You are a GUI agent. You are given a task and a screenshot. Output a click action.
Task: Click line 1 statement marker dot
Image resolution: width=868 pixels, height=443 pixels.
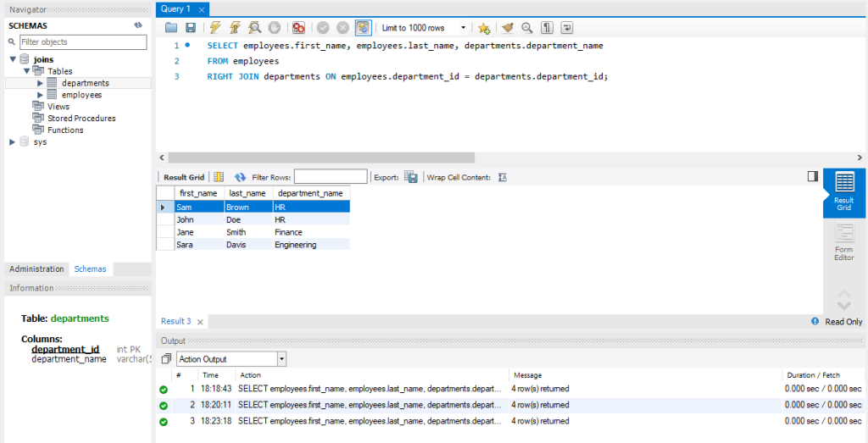(x=187, y=46)
